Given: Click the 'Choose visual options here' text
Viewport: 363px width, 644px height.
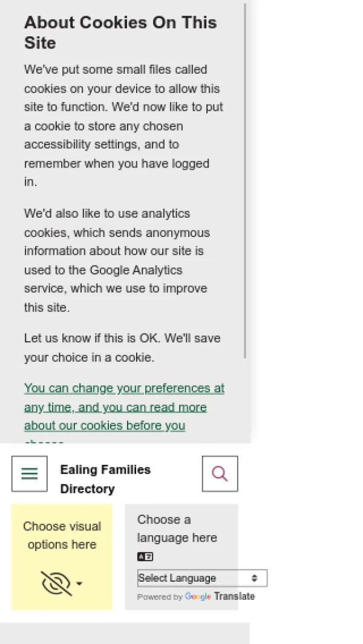Looking at the screenshot, I should [62, 535].
